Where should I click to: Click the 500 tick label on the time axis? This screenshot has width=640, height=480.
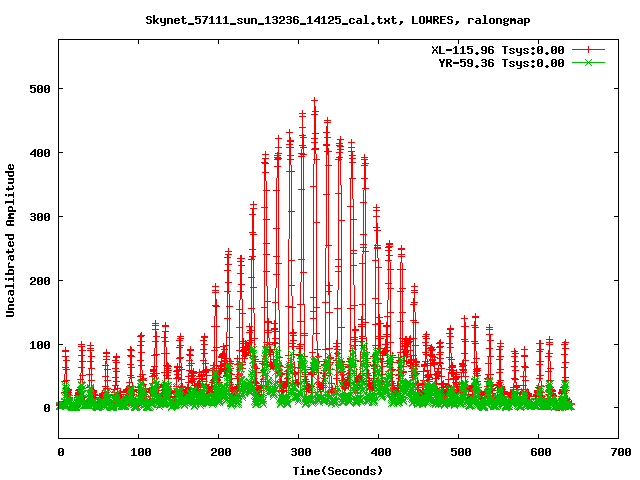click(x=459, y=452)
